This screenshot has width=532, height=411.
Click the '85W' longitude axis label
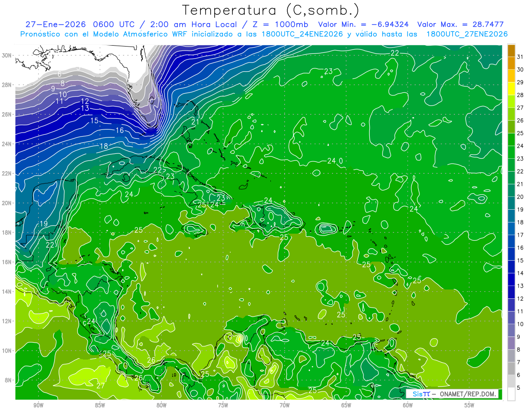point(100,406)
